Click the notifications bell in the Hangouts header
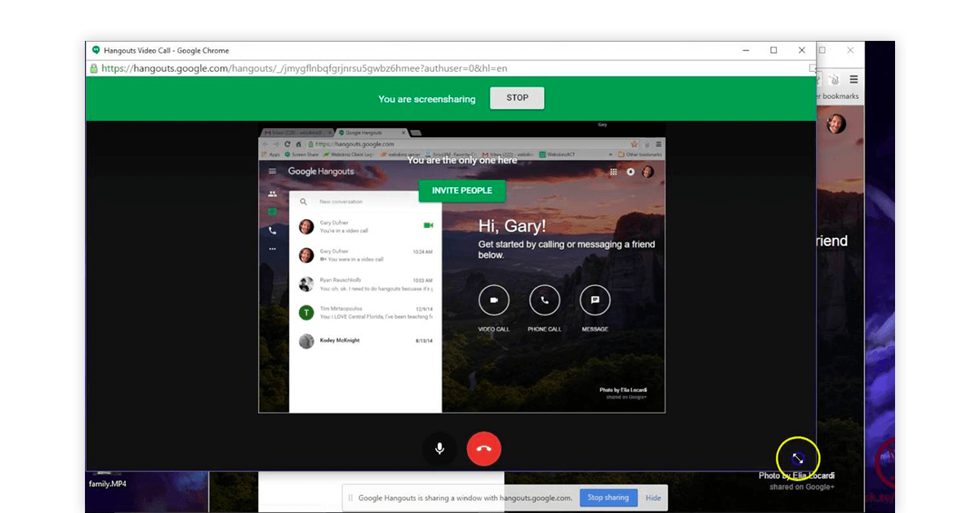The height and width of the screenshot is (513, 980). [x=630, y=172]
